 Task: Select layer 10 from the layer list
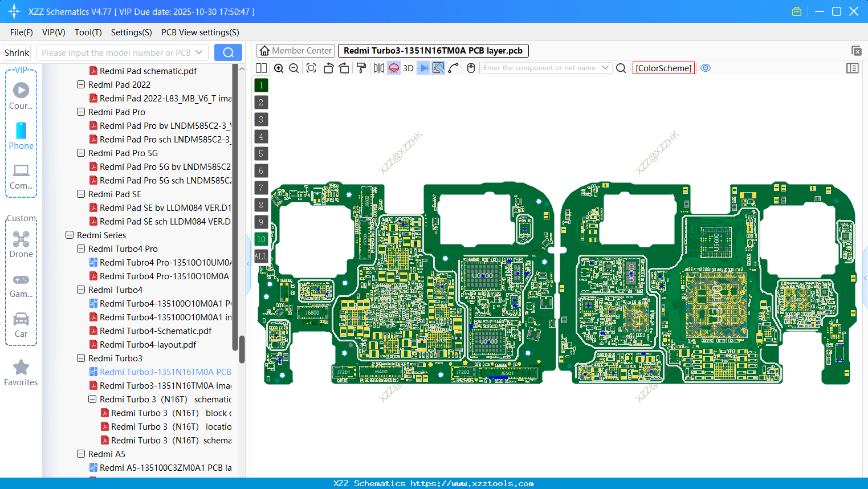point(260,239)
